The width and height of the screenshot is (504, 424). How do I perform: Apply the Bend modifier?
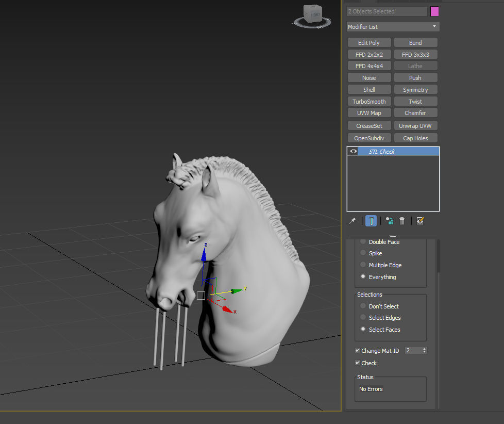[415, 42]
